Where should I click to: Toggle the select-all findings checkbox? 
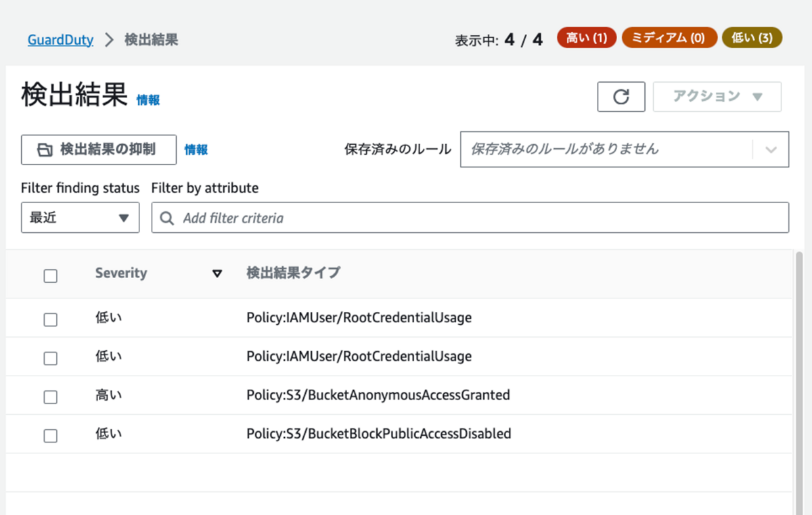(50, 275)
